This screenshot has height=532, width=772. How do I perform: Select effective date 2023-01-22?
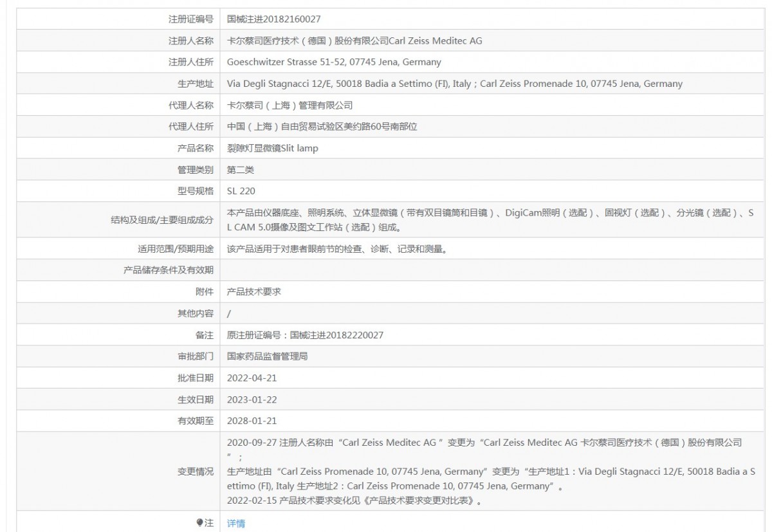click(252, 399)
